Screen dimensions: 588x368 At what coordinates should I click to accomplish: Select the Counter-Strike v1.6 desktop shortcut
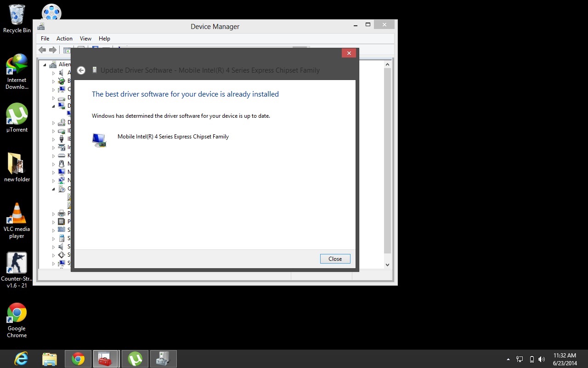(x=17, y=270)
